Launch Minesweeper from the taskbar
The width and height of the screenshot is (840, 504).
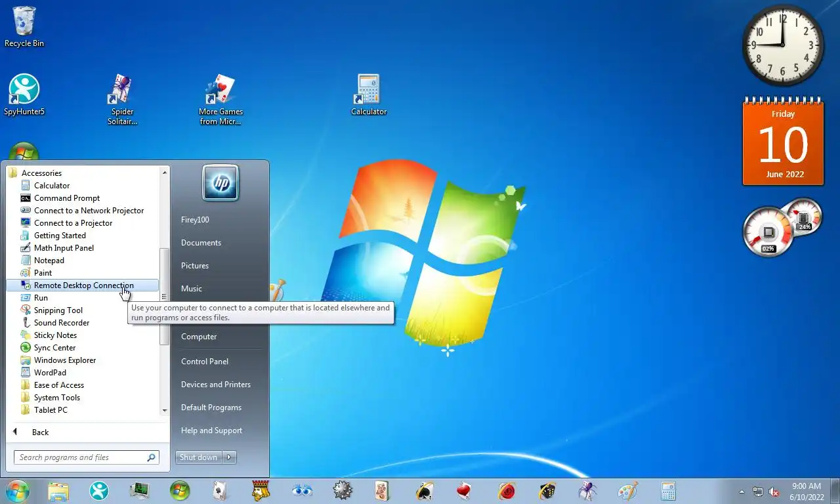pos(343,491)
